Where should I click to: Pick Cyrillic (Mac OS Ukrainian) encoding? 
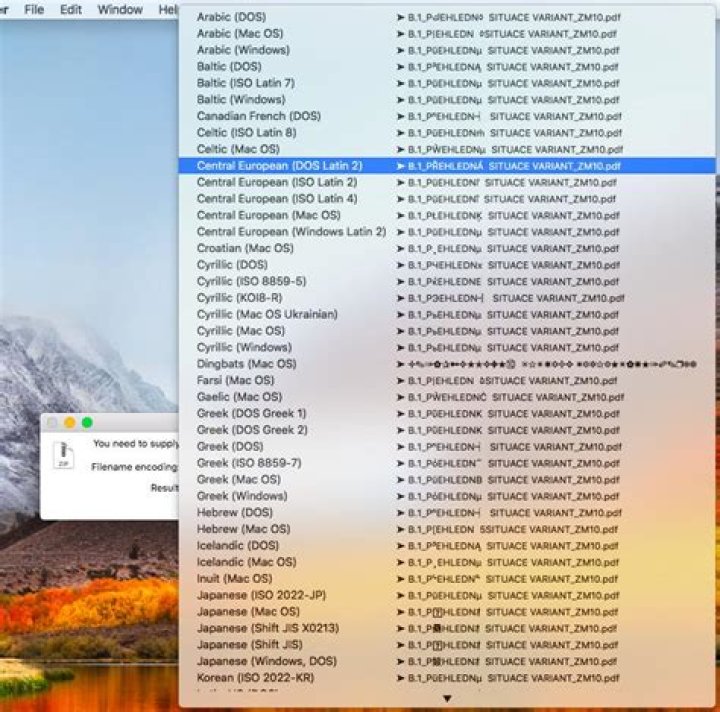click(x=447, y=315)
